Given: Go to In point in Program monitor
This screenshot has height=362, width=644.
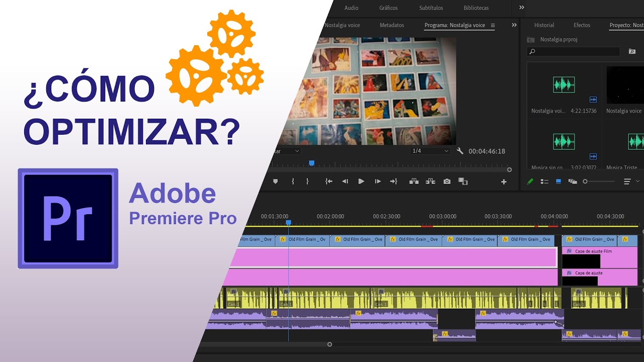Looking at the screenshot, I should (x=329, y=182).
